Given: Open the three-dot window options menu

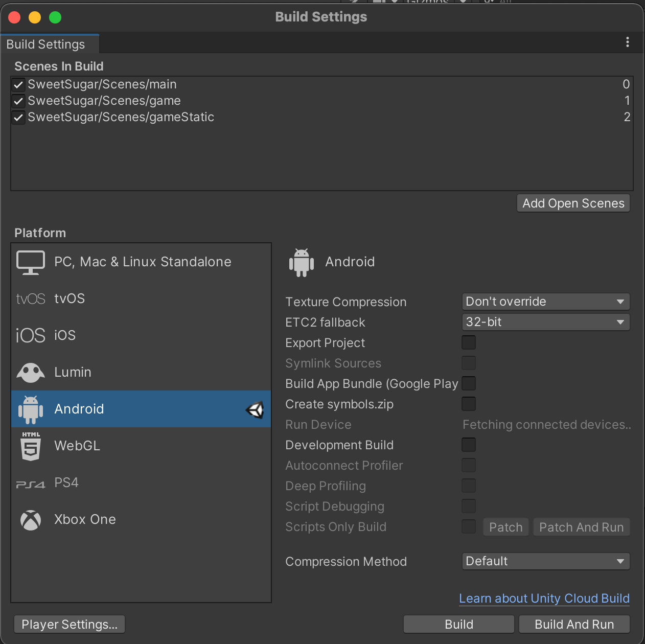Looking at the screenshot, I should 628,42.
